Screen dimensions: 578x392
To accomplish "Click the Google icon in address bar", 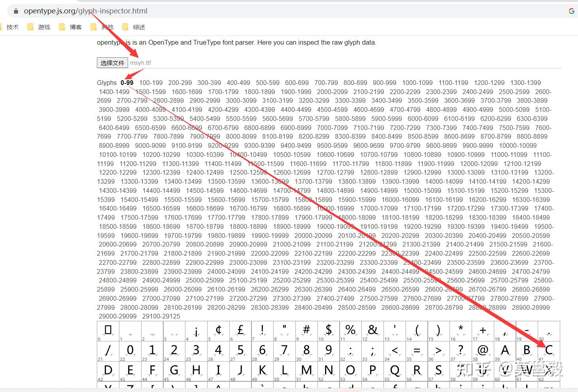I will click(x=571, y=11).
